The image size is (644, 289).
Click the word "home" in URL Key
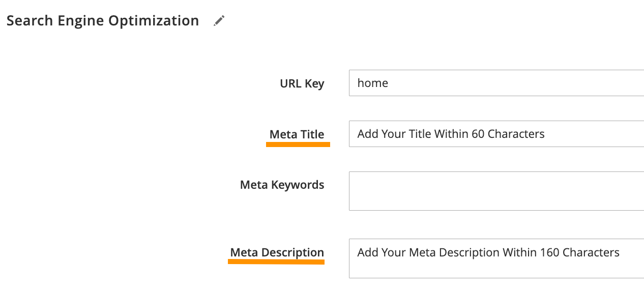(x=373, y=83)
